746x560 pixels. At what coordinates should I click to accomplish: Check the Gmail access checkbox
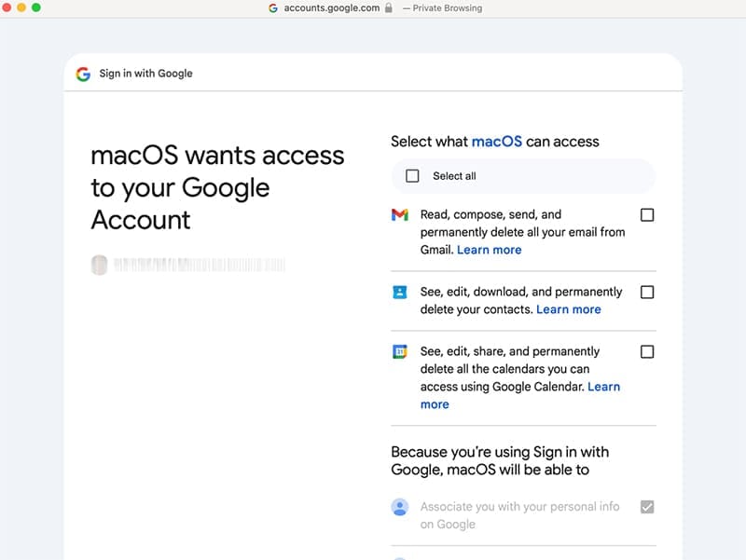pyautogui.click(x=647, y=213)
